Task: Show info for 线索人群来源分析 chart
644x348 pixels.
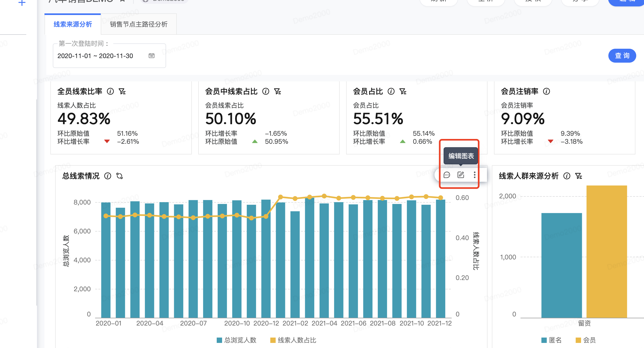Action: click(x=567, y=176)
